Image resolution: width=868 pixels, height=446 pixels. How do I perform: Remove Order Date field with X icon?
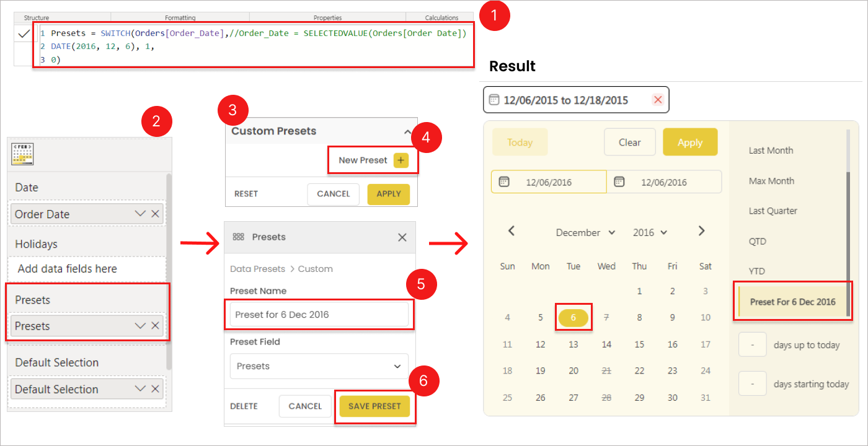point(155,214)
